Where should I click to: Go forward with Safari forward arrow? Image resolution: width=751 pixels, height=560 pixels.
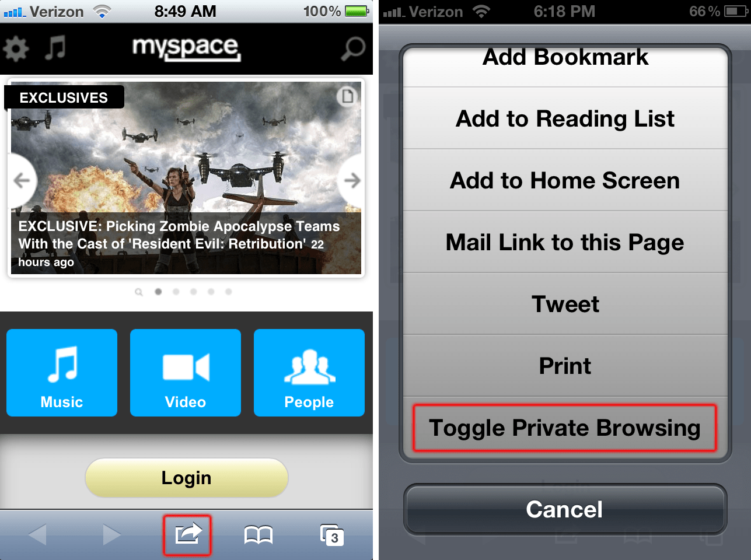[x=111, y=534]
